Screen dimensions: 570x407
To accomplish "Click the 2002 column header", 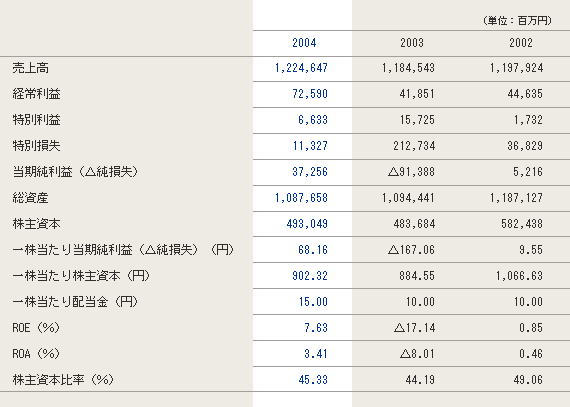I will click(521, 43).
